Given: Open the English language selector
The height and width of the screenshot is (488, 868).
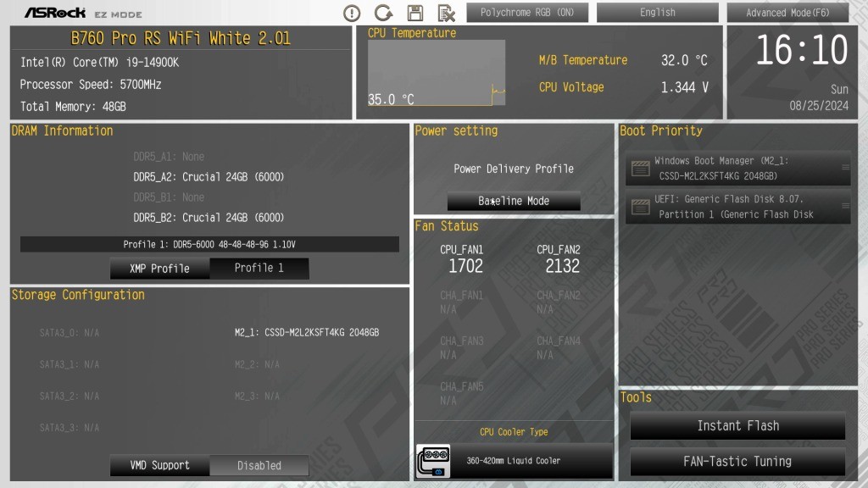Looking at the screenshot, I should coord(657,12).
